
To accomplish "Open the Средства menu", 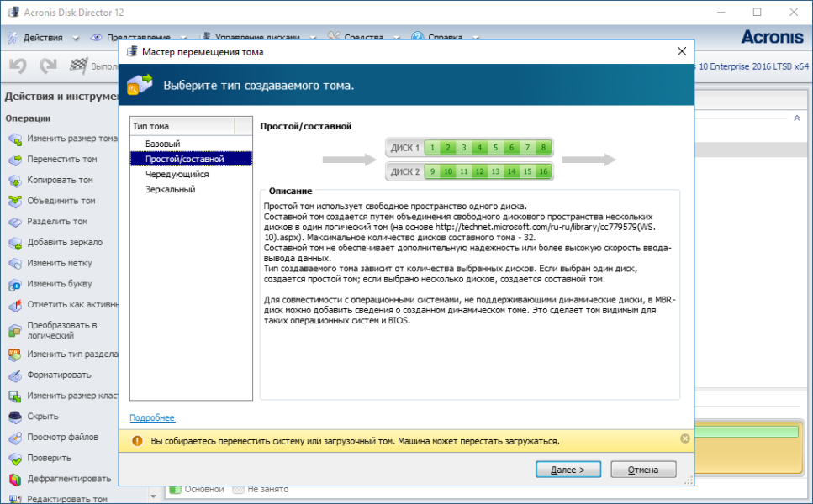I will 362,38.
